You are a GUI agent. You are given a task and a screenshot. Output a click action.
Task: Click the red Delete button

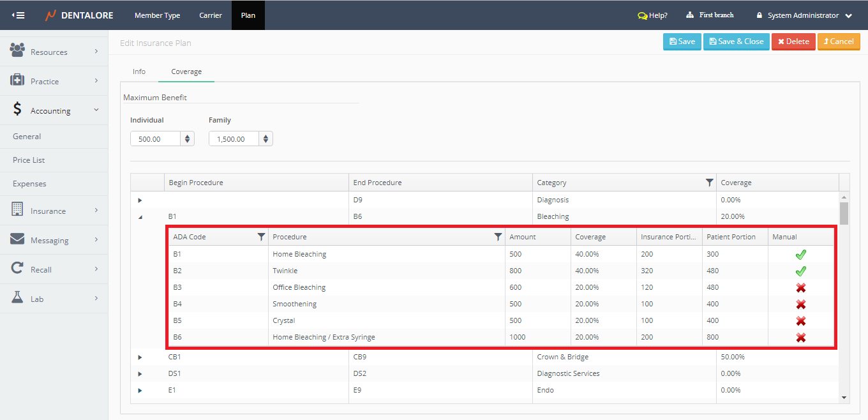pos(793,41)
